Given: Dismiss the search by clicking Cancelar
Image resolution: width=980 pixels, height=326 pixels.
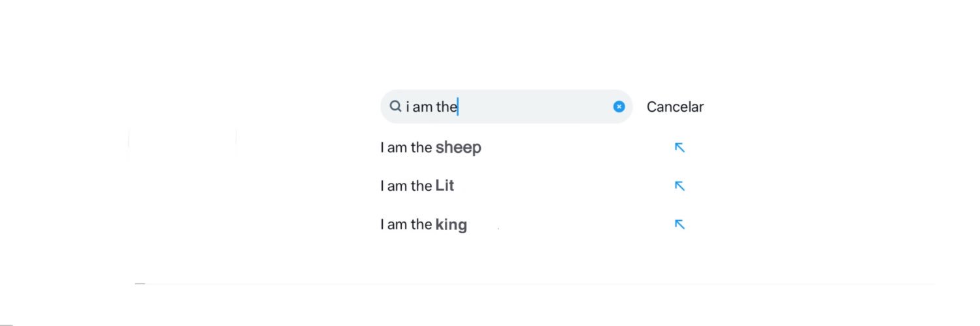Looking at the screenshot, I should [675, 107].
